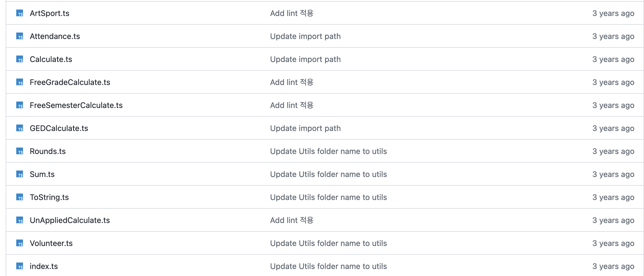Open ToString.ts file link
The height and width of the screenshot is (276, 644).
(x=49, y=197)
